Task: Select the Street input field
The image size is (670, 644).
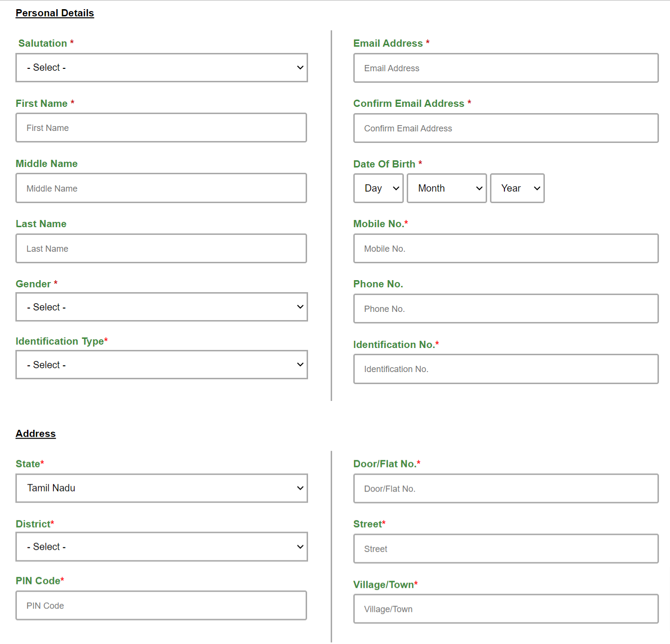Action: coord(506,549)
